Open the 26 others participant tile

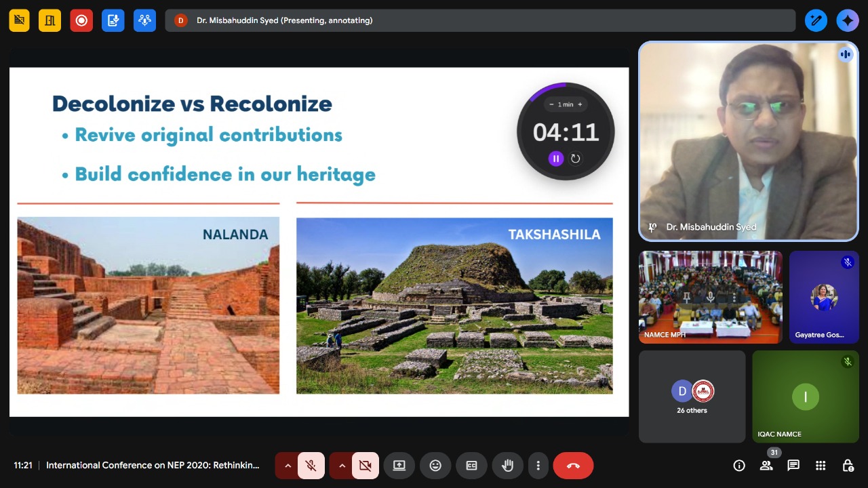(x=692, y=396)
